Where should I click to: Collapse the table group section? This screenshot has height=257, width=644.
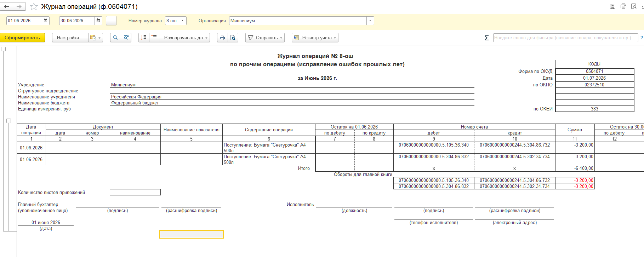click(9, 121)
